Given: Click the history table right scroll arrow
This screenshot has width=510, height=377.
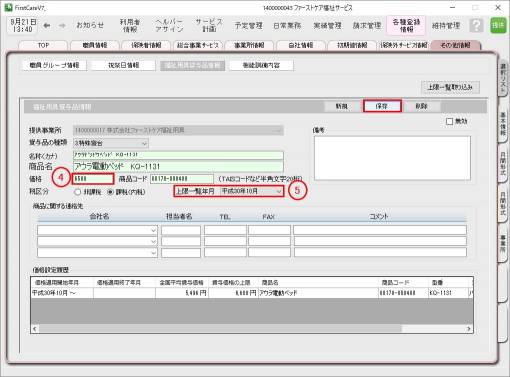Looking at the screenshot, I should (469, 329).
